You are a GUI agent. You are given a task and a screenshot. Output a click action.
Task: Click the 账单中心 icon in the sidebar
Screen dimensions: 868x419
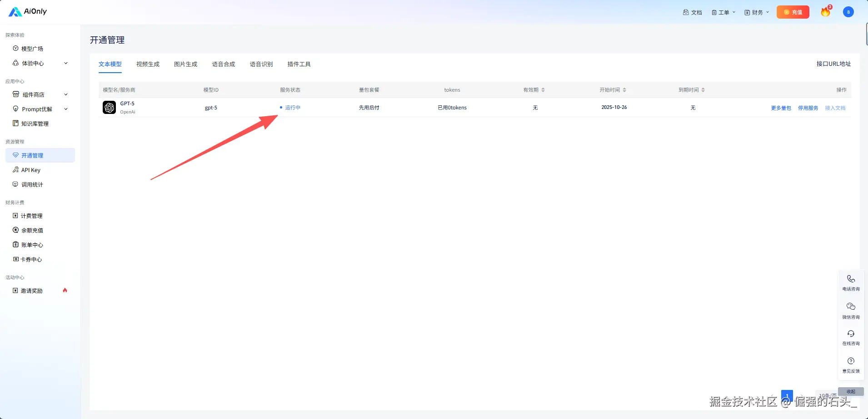pos(15,245)
